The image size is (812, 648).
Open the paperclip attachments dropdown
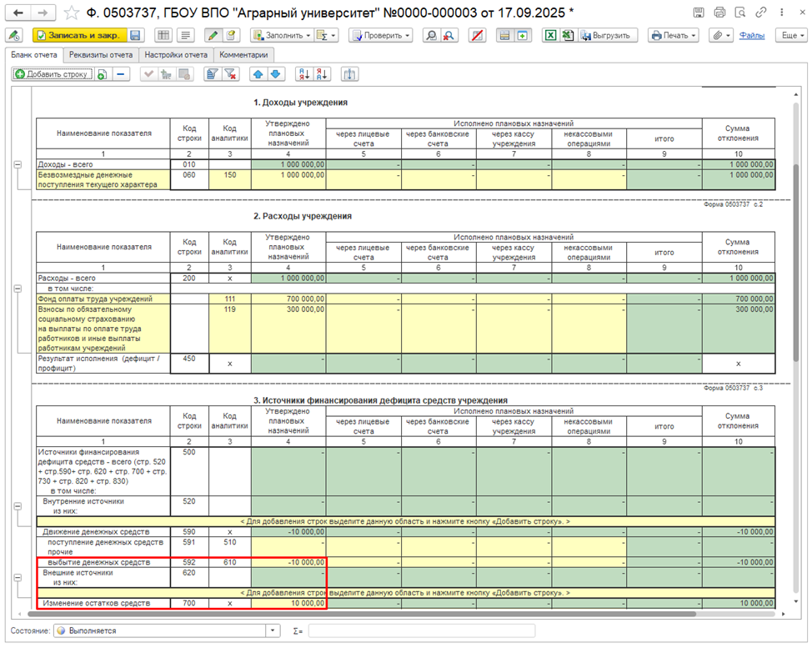[x=721, y=35]
